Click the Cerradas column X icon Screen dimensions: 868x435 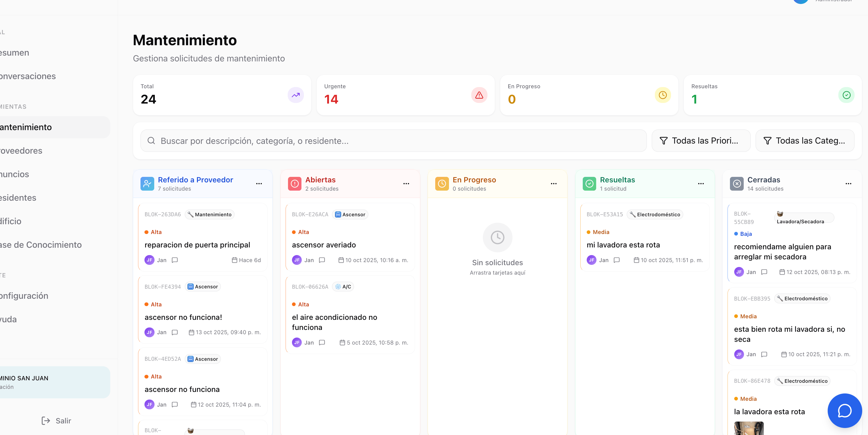click(737, 184)
